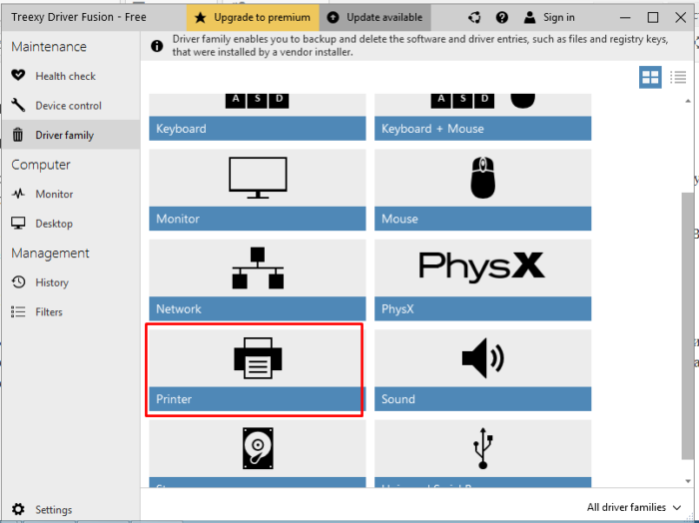This screenshot has height=523, width=699.
Task: Open the All driver families dropdown
Action: pos(634,507)
